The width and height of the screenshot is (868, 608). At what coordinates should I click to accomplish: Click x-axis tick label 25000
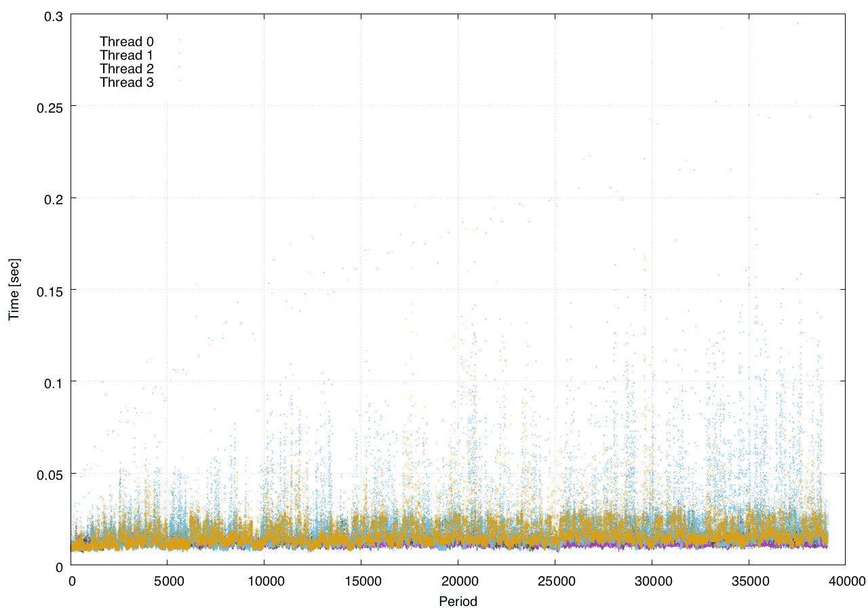point(555,580)
